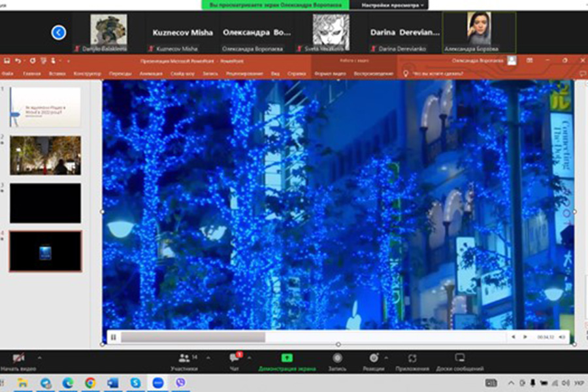This screenshot has width=588, height=392.
Task: Click Начать видео camera button
Action: click(x=18, y=362)
